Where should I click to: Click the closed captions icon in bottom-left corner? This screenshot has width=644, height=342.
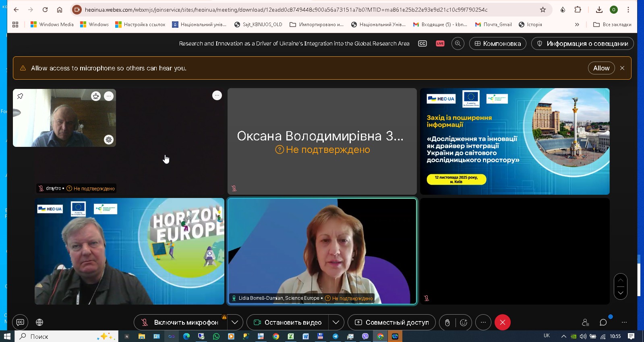[20, 322]
